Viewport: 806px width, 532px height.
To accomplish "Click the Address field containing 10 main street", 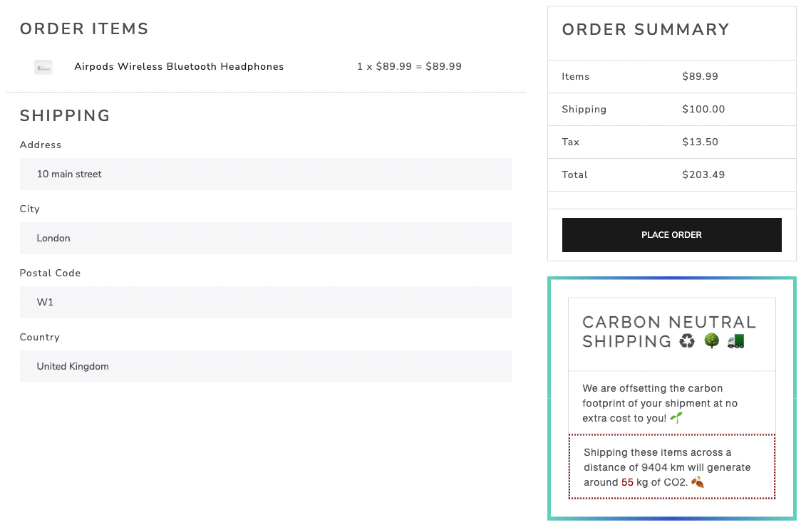I will point(265,174).
